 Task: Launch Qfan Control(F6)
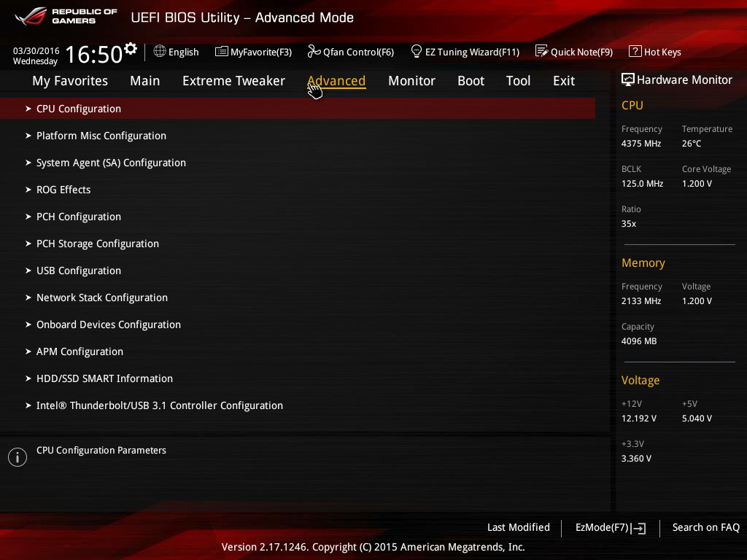(358, 52)
